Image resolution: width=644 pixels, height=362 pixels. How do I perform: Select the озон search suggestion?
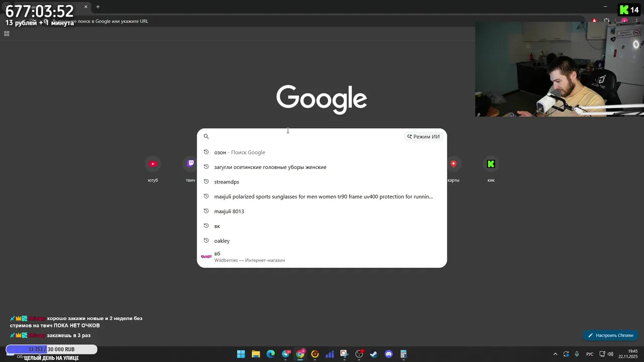(x=322, y=152)
